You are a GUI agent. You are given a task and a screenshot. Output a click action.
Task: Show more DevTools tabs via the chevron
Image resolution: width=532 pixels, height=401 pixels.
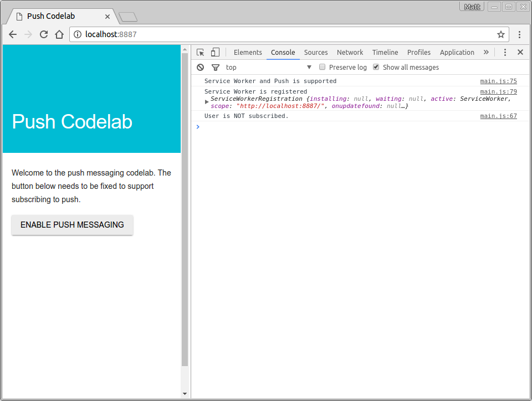486,53
